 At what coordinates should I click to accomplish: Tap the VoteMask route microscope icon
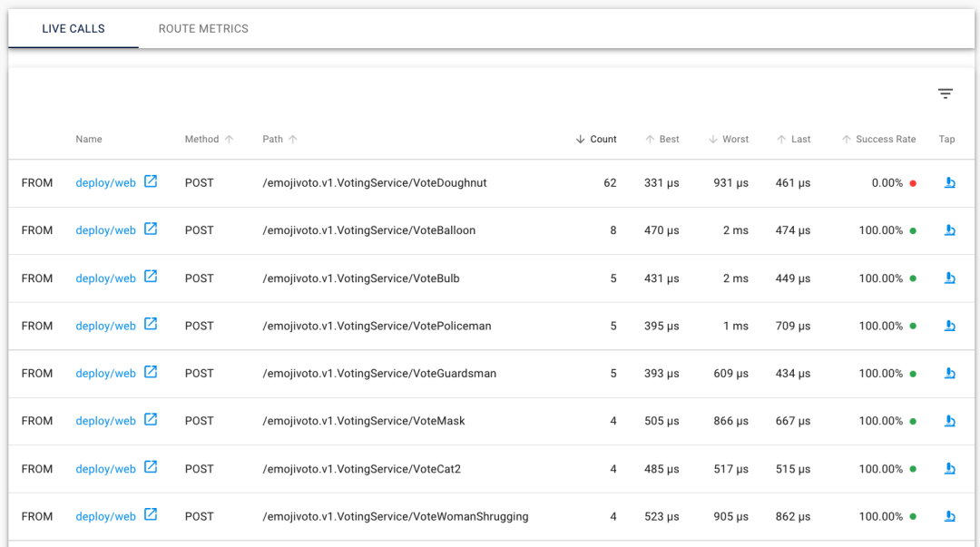click(949, 421)
